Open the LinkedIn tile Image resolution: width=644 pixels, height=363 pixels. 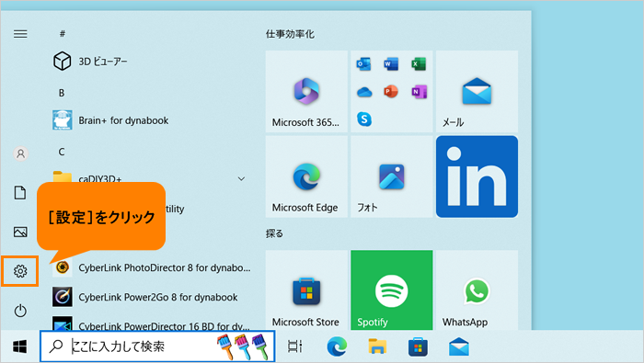pos(477,176)
